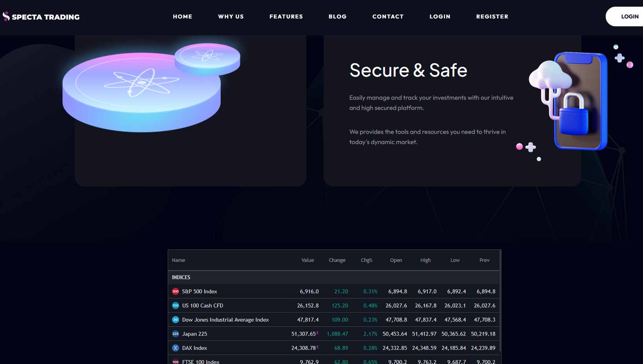Open the Contact page link

click(x=388, y=16)
